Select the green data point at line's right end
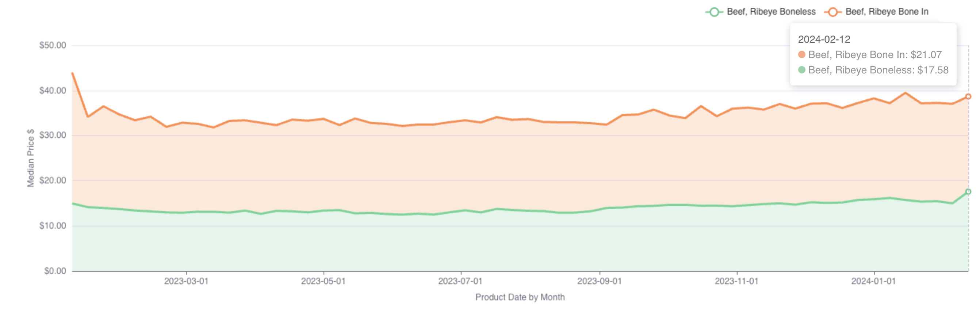980x309 pixels. (968, 192)
